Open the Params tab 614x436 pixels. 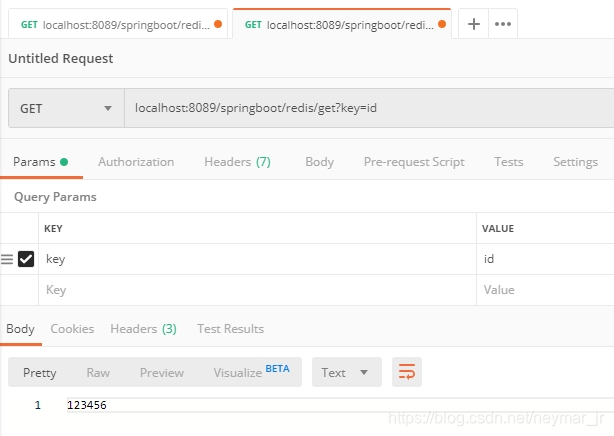click(x=40, y=162)
